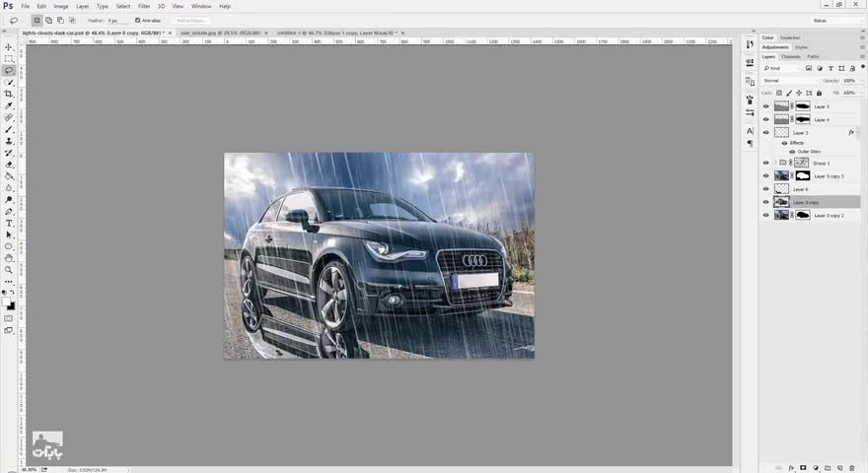Click the foreground color swatch
Viewport: 868px width, 473px height.
coord(6,303)
